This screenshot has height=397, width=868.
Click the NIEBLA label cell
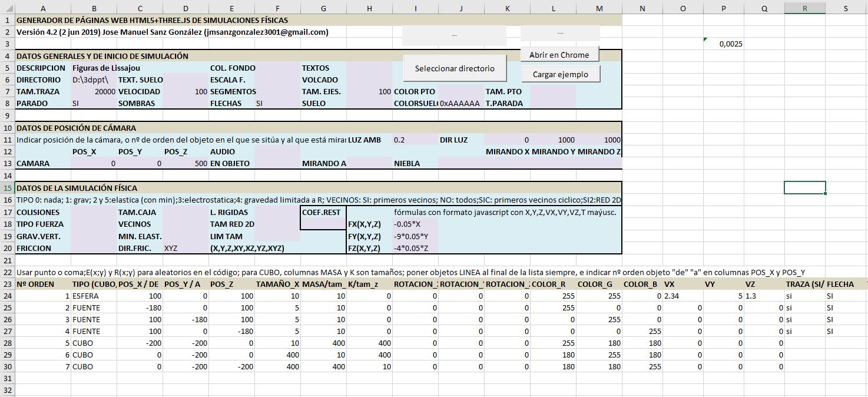415,163
